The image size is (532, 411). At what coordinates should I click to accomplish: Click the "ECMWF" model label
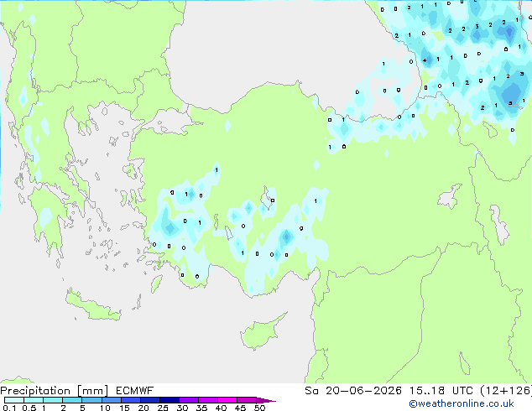pyautogui.click(x=135, y=391)
